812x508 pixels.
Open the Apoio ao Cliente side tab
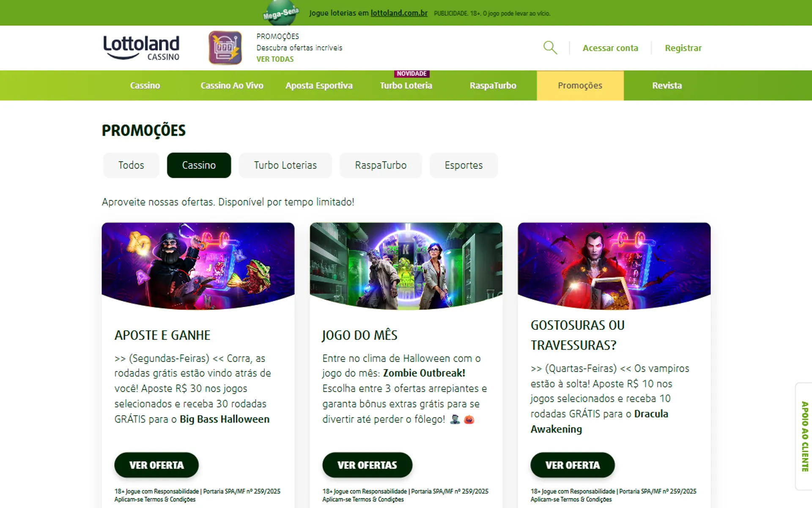point(804,436)
